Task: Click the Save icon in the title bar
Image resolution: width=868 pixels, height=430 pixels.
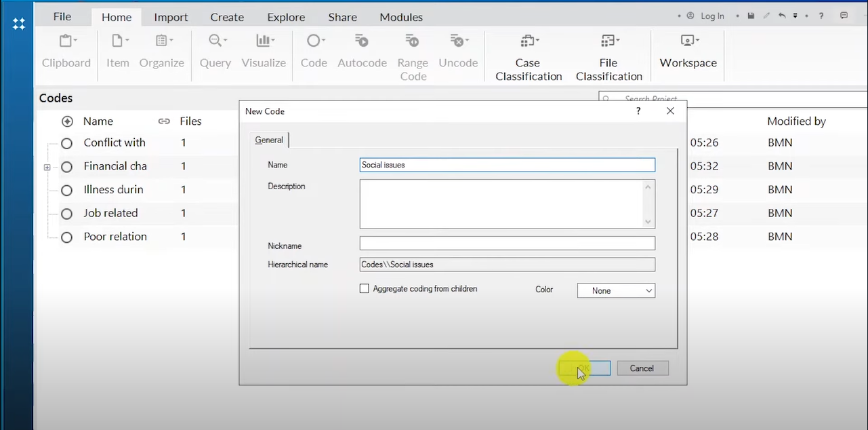Action: pyautogui.click(x=751, y=16)
